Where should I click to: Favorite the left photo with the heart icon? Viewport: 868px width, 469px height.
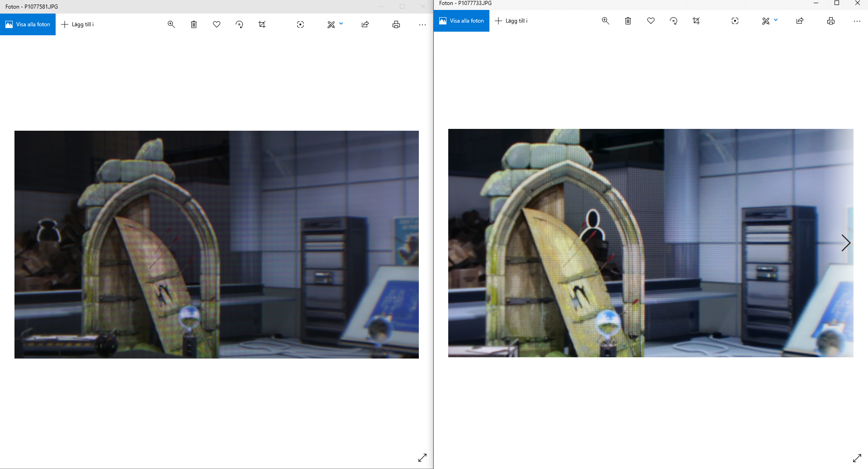[x=217, y=24]
